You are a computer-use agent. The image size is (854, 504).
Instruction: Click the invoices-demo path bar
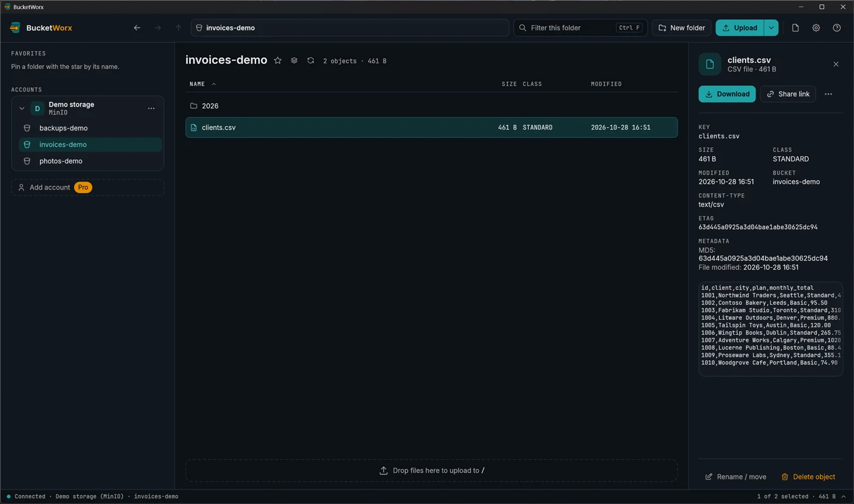[350, 27]
